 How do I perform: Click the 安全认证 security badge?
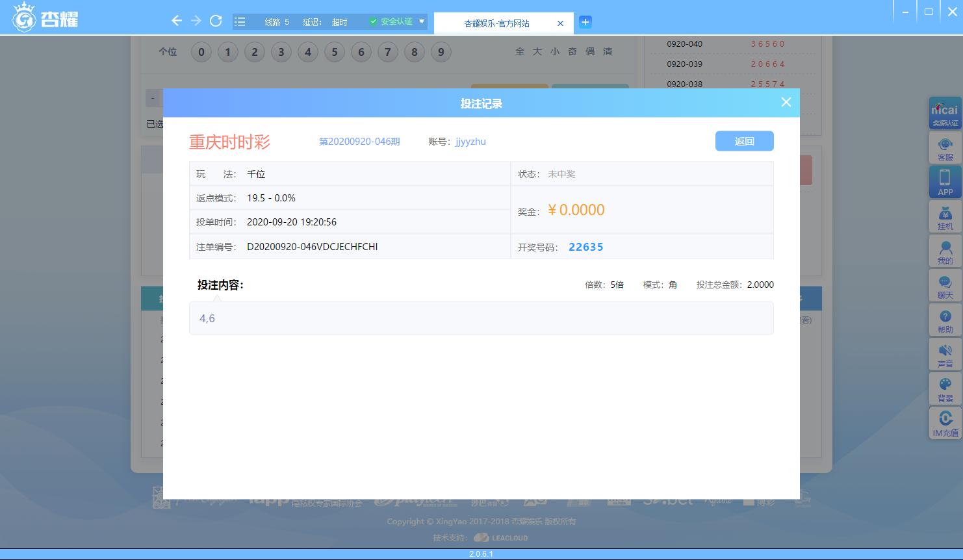(x=391, y=21)
